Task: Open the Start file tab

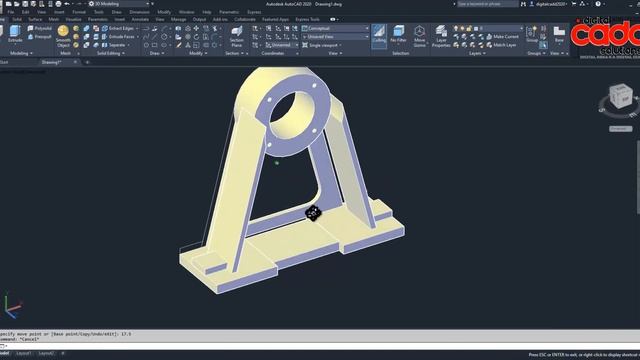Action: coord(4,62)
